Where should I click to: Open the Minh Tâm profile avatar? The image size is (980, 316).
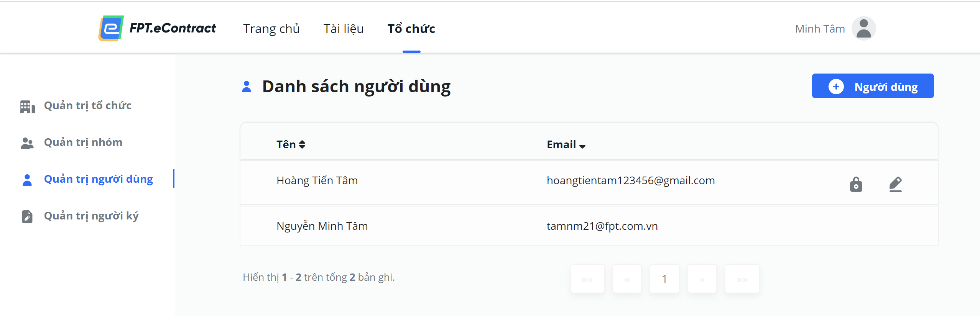pyautogui.click(x=863, y=28)
